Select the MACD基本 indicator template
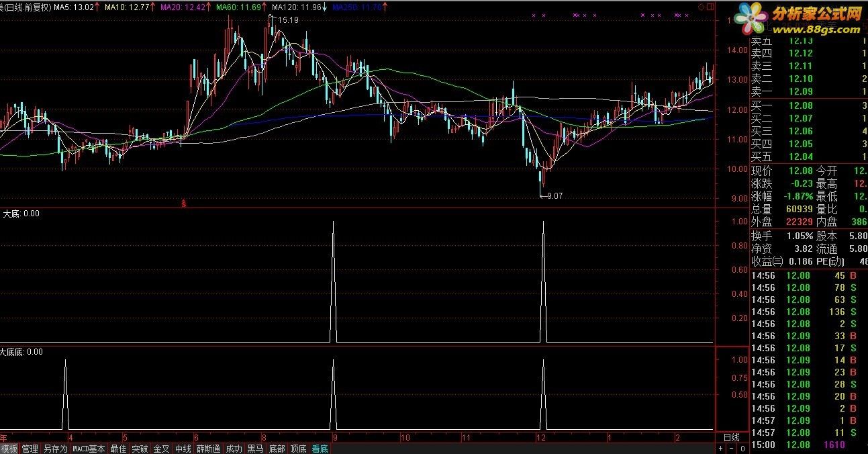Screen dimensions: 868x454 (x=89, y=449)
